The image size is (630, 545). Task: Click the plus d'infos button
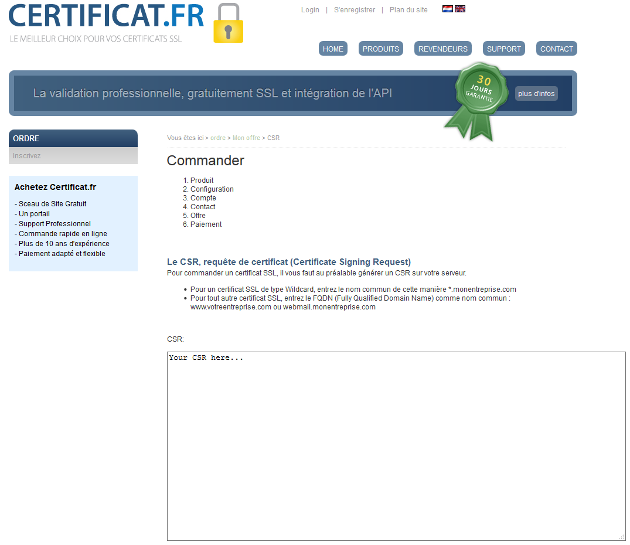[536, 93]
